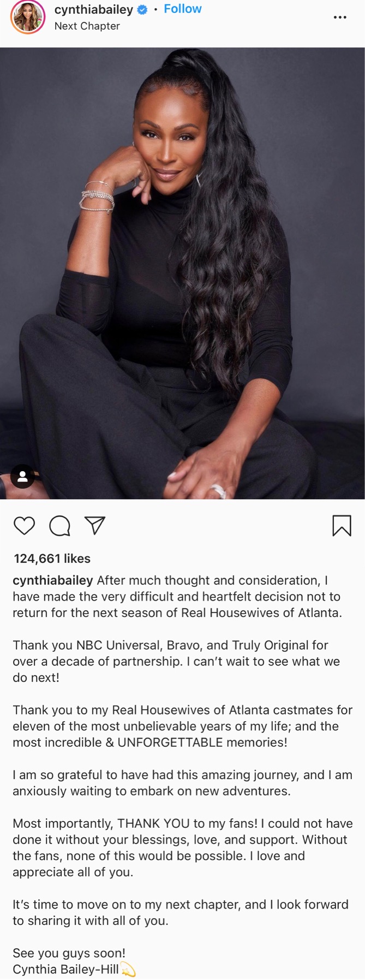Open comments via speech bubble icon

point(59,526)
